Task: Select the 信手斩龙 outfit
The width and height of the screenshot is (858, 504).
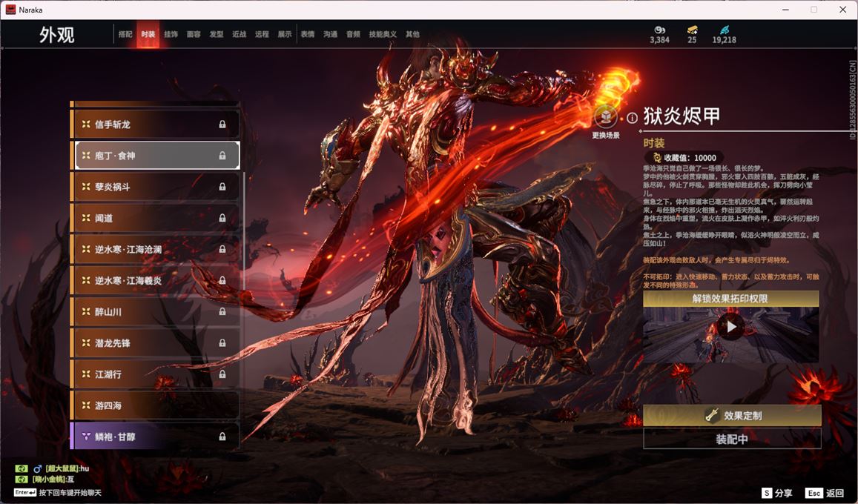Action: click(155, 124)
